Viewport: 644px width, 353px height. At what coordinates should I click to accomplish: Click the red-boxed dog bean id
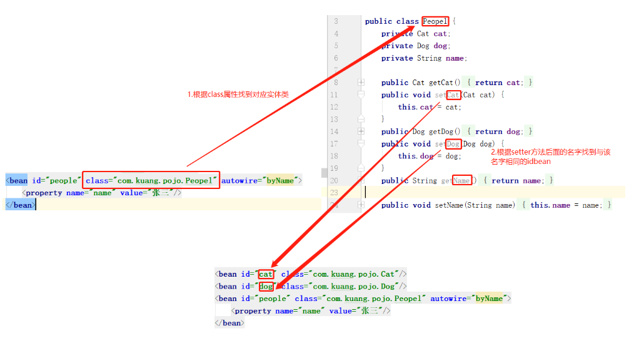click(x=266, y=287)
